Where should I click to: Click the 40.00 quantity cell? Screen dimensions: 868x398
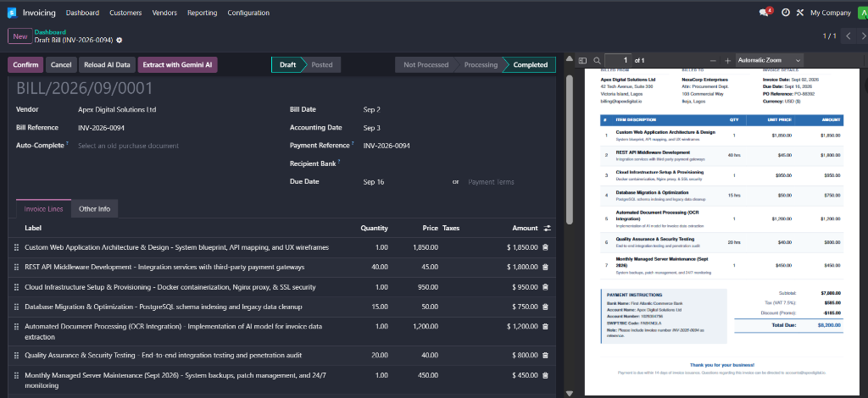380,268
